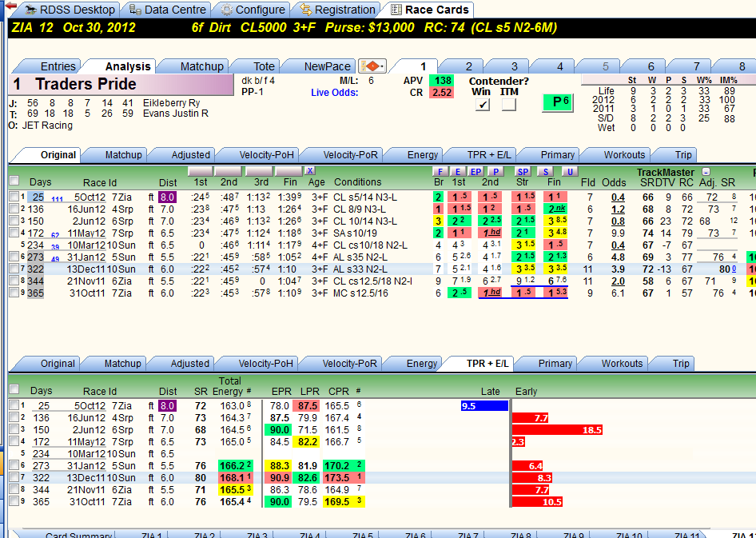Click the Live Odds label
The image size is (756, 538).
pos(334,93)
